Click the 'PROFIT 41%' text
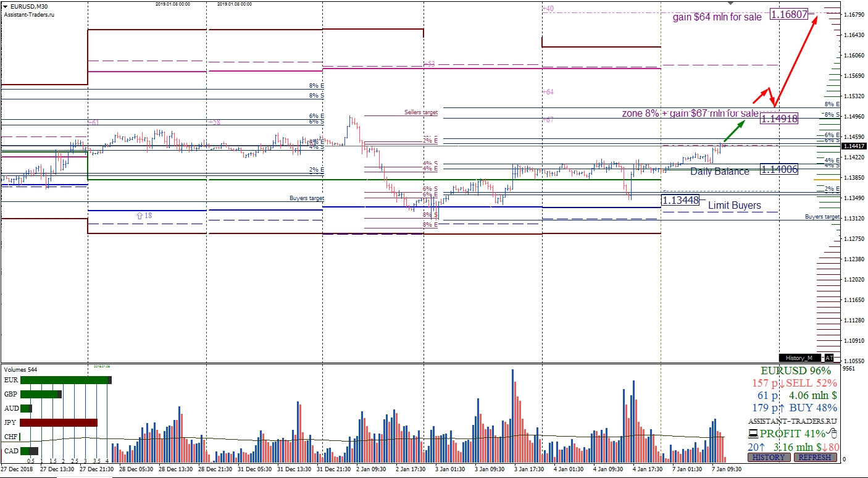868x478 pixels. coord(793,434)
